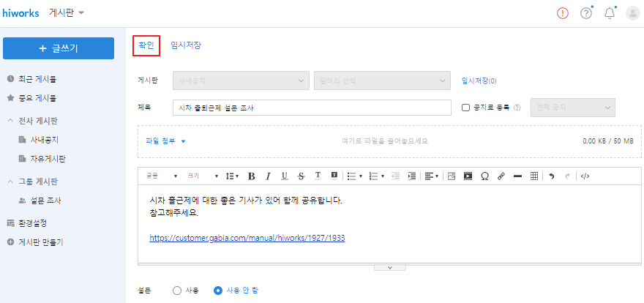The width and height of the screenshot is (644, 303).
Task: Decrease the paragraph indent
Action: (x=395, y=176)
